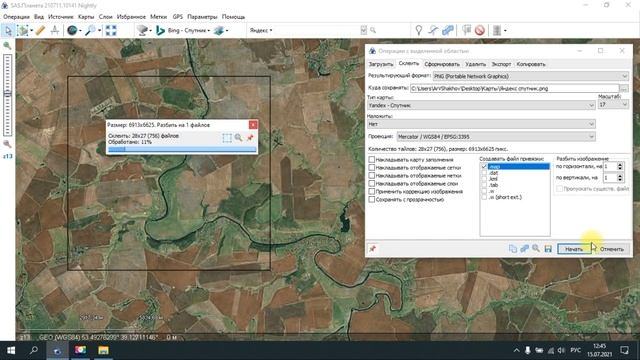
Task: Select the ruler distance measurement tool
Action: click(x=40, y=30)
